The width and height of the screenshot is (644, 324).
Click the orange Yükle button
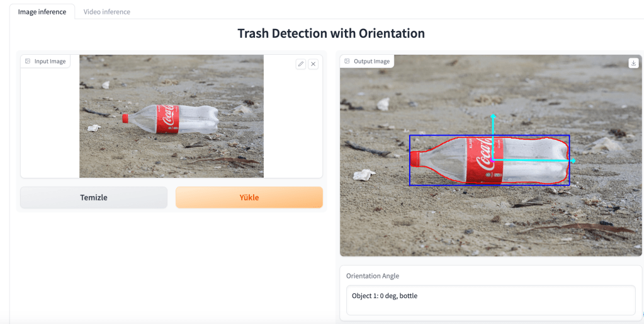coord(249,197)
